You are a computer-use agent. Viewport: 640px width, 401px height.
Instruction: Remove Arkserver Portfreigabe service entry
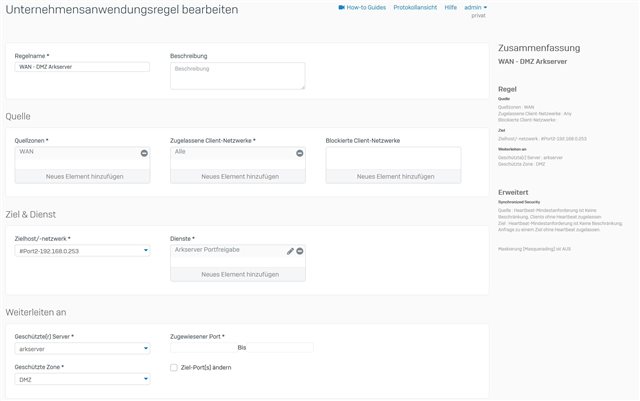pyautogui.click(x=300, y=251)
